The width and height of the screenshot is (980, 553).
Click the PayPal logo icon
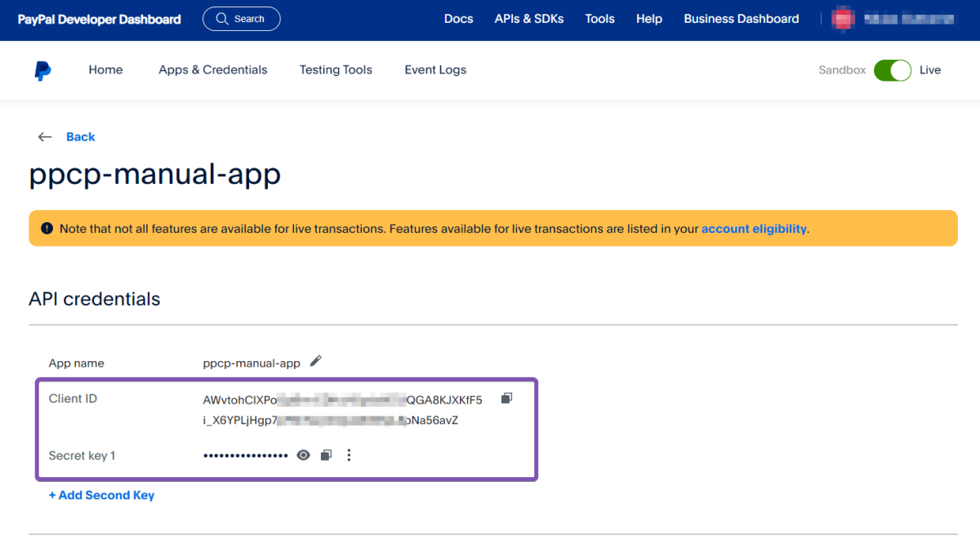[42, 70]
